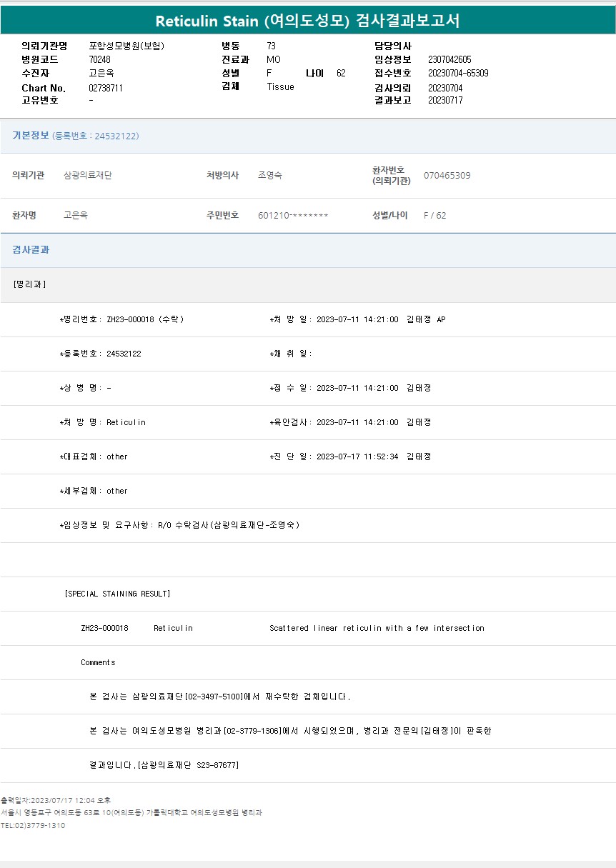This screenshot has height=868, width=616.
Task: Click Chart No. value 02738711
Action: 106,87
